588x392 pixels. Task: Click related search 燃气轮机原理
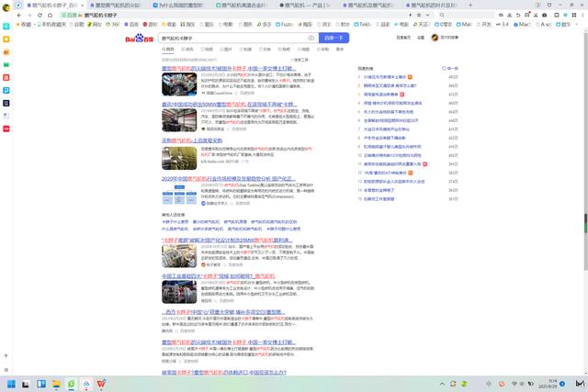point(235,222)
